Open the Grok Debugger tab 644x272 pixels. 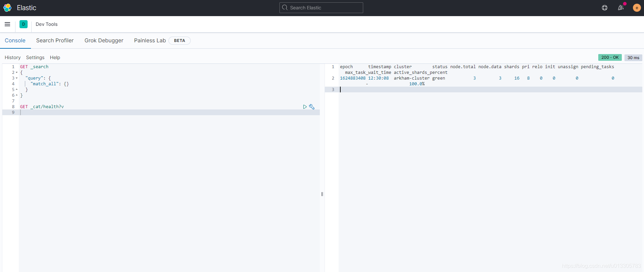click(104, 40)
